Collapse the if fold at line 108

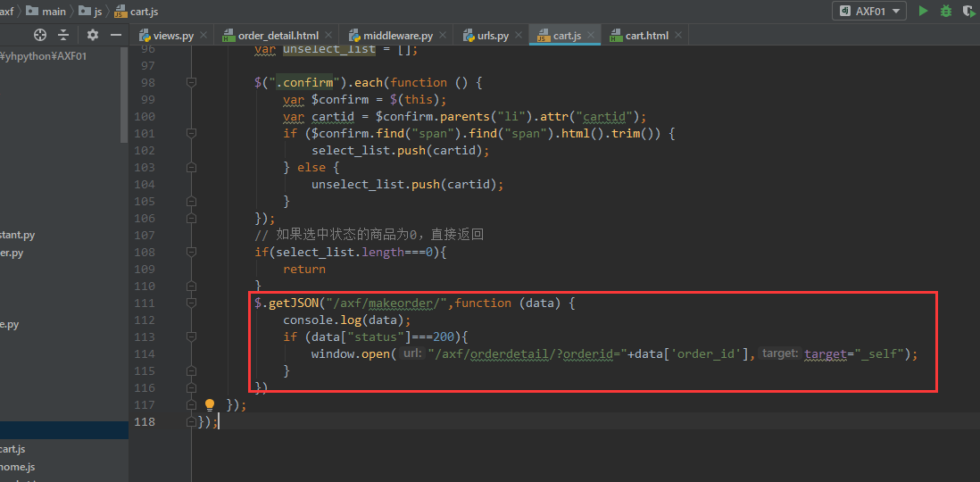192,252
